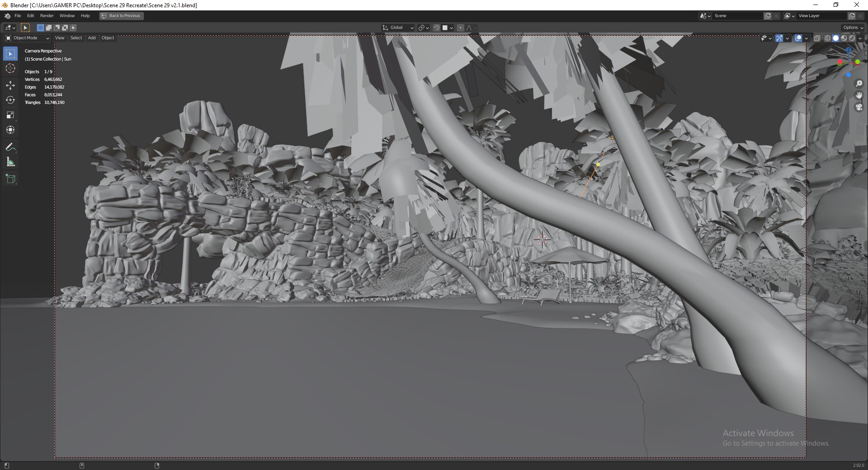Switch to wireframe viewport shading
The height and width of the screenshot is (470, 868).
[x=827, y=38]
